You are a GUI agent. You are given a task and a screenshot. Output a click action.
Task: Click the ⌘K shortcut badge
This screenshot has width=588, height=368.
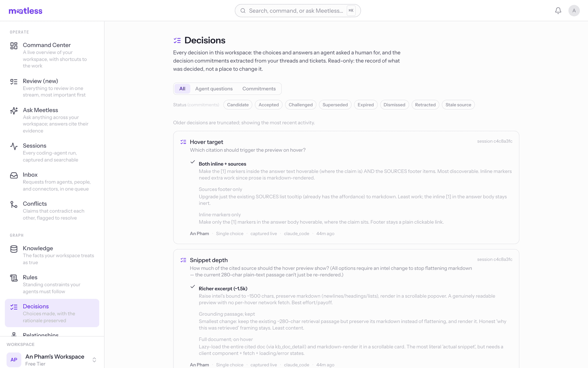pyautogui.click(x=351, y=11)
